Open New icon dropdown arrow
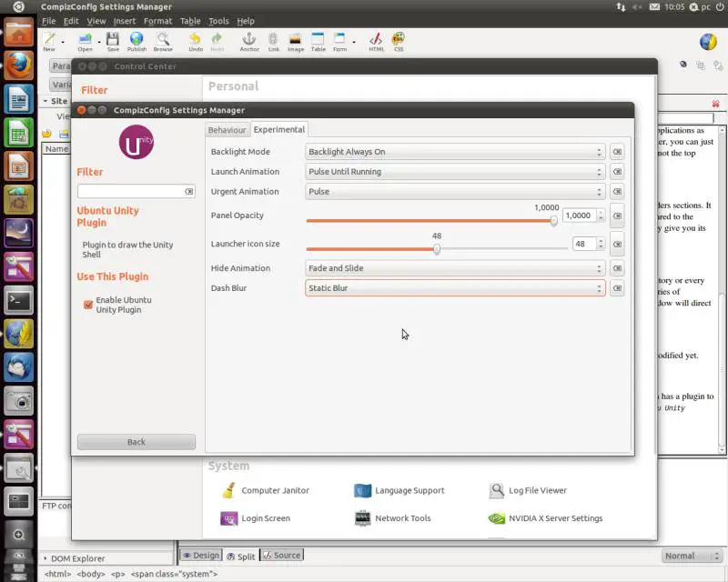Screen dimensions: 728x582 (63, 42)
